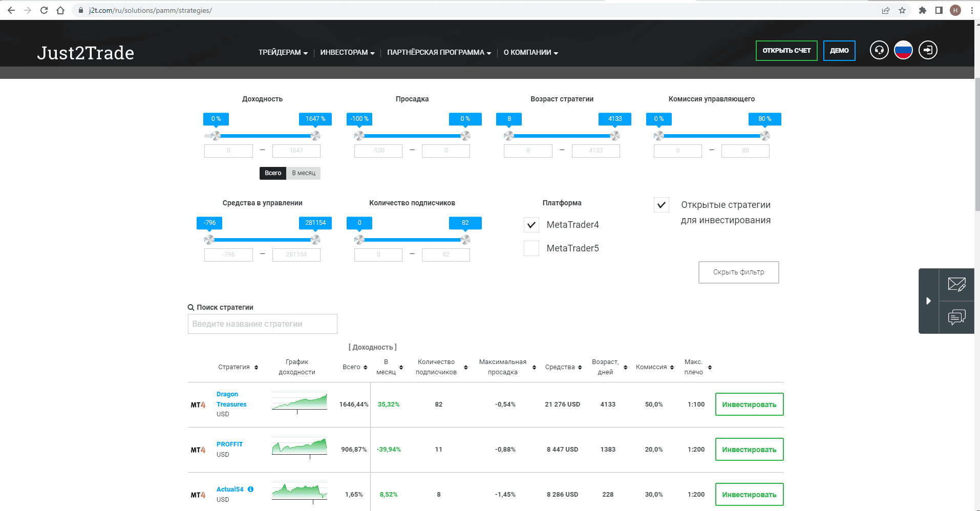The height and width of the screenshot is (511, 980).
Task: Sort by Максимальная просадка column
Action: 534,367
